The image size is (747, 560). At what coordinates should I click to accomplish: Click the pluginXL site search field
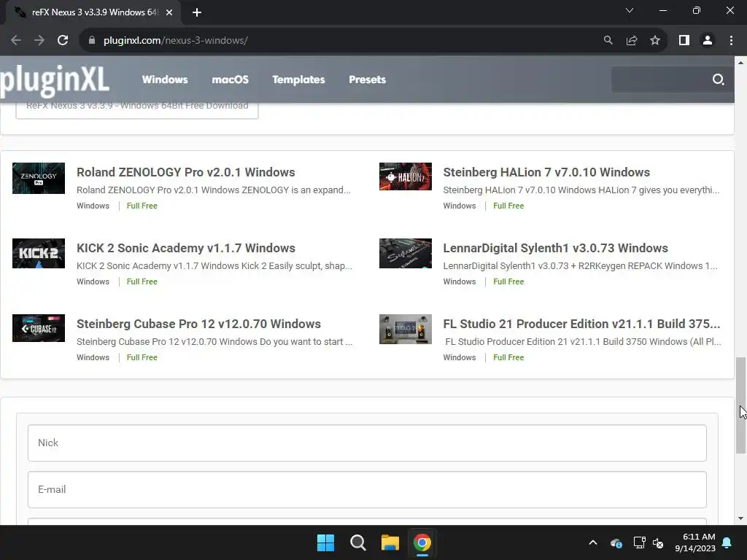tap(659, 79)
